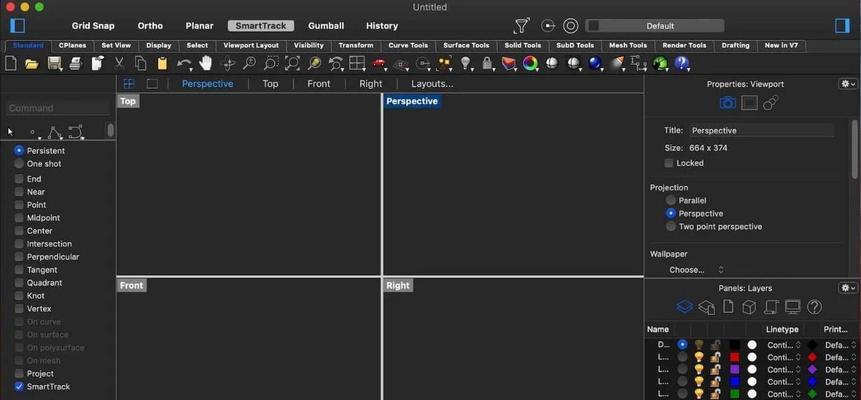Select the selection filter funnel icon
This screenshot has width=861, height=400.
tap(522, 26)
